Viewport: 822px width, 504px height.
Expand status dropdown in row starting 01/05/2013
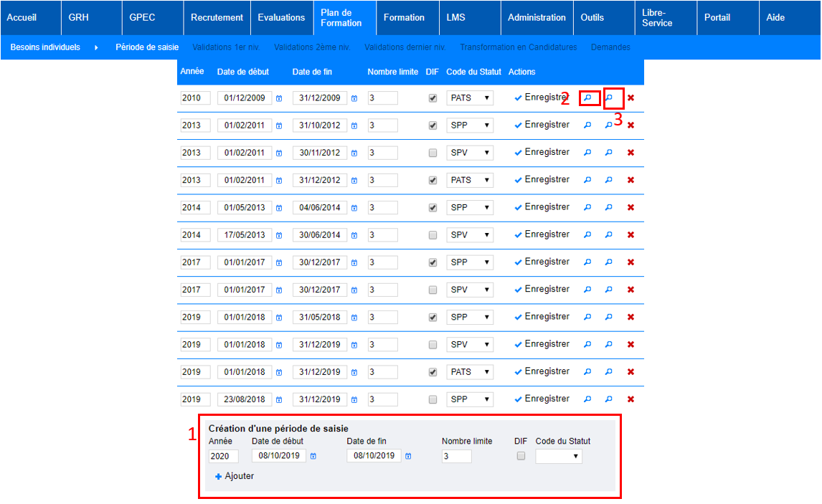470,208
